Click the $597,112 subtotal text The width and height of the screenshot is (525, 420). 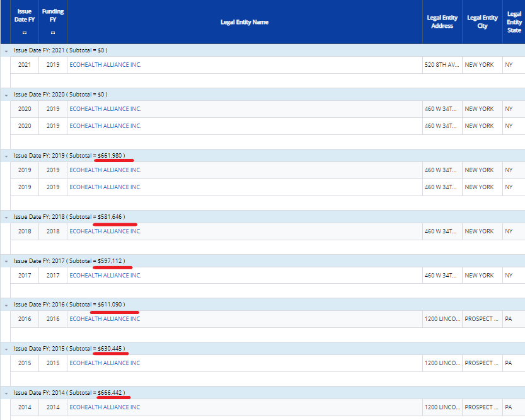pos(110,261)
